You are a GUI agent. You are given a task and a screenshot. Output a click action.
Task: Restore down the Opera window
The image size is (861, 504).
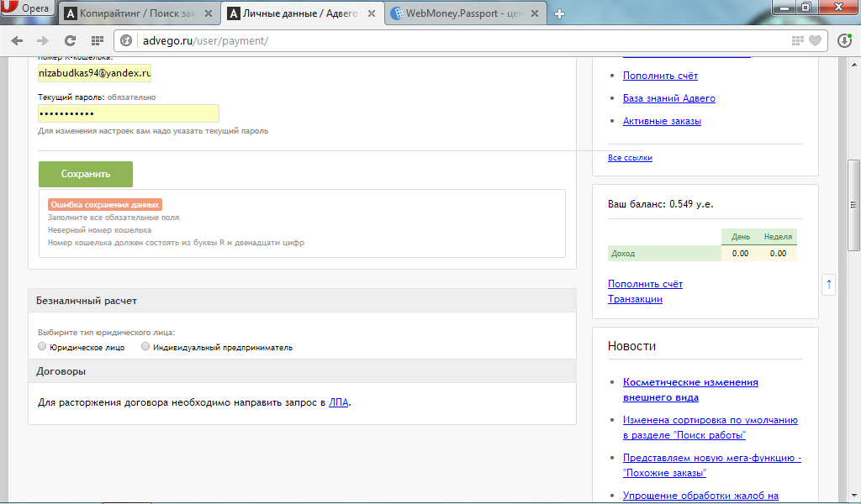click(806, 7)
